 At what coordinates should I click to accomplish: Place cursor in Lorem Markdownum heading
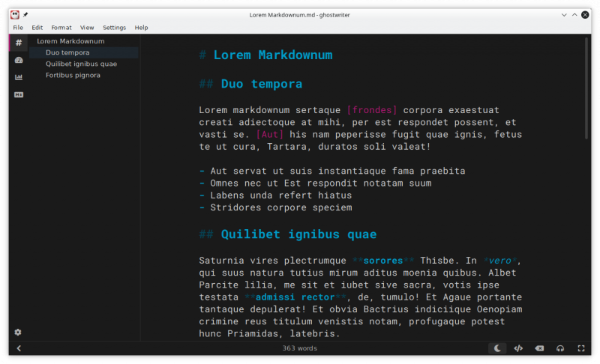273,55
